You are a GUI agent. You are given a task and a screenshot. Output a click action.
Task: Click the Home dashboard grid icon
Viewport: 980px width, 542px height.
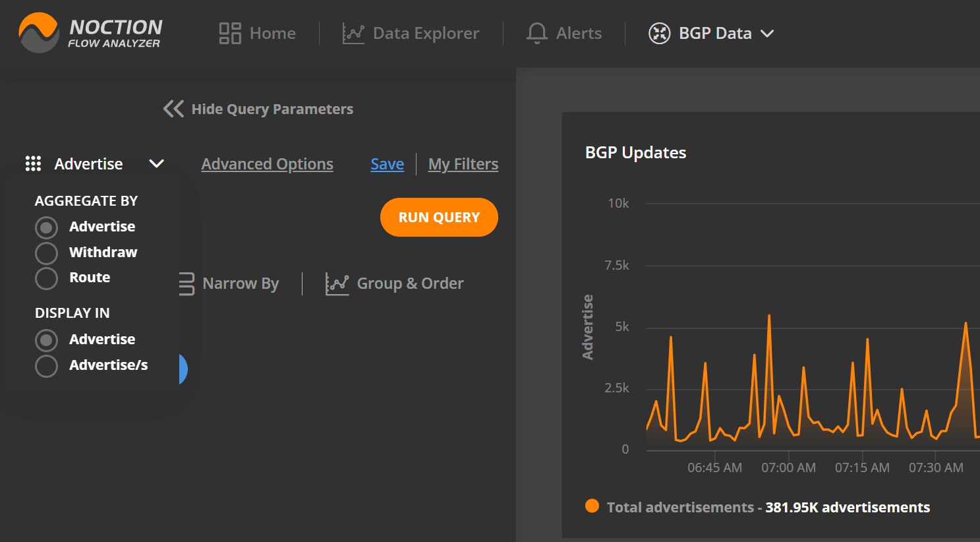click(x=230, y=33)
